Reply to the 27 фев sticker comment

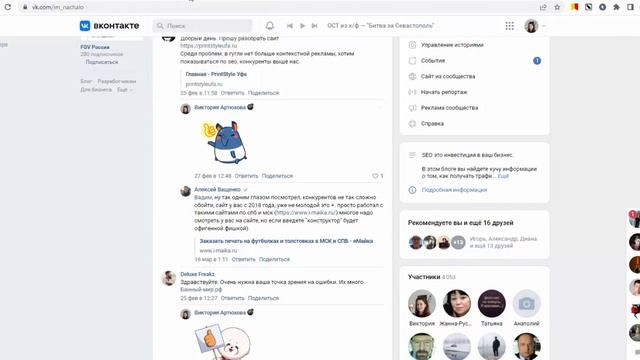tap(246, 176)
